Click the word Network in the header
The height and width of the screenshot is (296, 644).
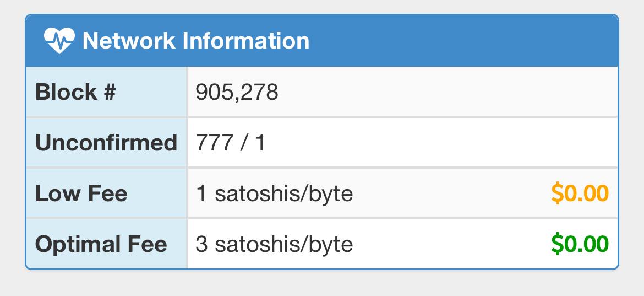coord(129,41)
